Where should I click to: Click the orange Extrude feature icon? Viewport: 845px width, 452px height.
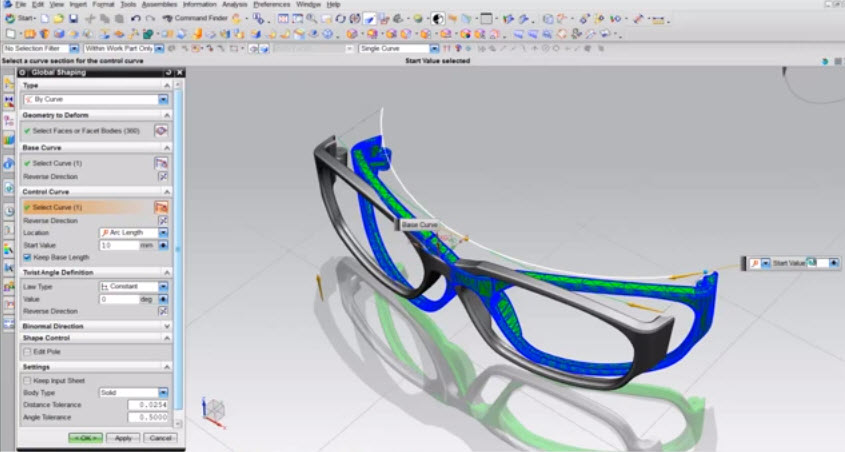30,34
